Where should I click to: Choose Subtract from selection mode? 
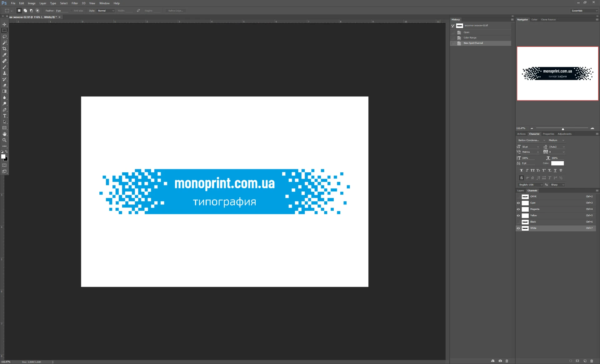[31, 11]
